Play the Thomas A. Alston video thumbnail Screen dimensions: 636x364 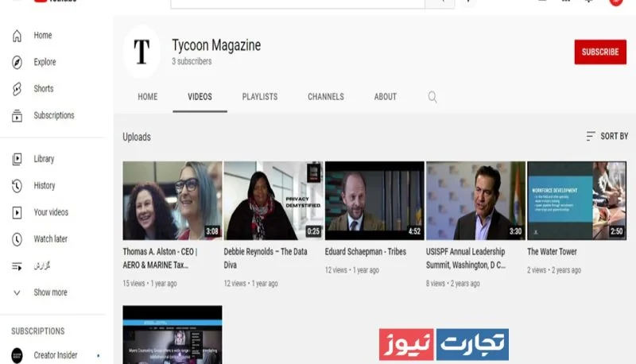coord(173,200)
